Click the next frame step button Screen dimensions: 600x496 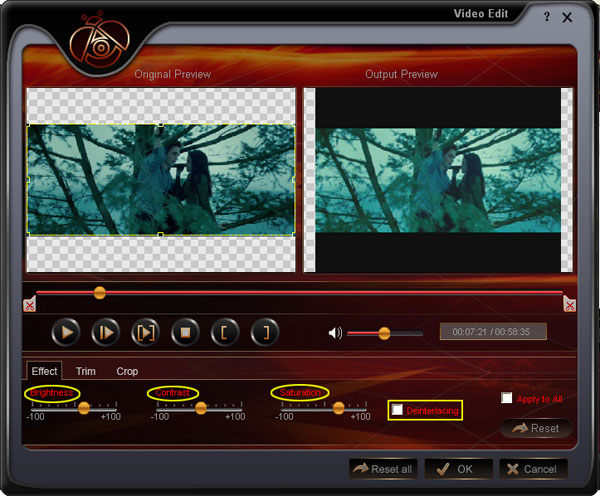click(105, 332)
